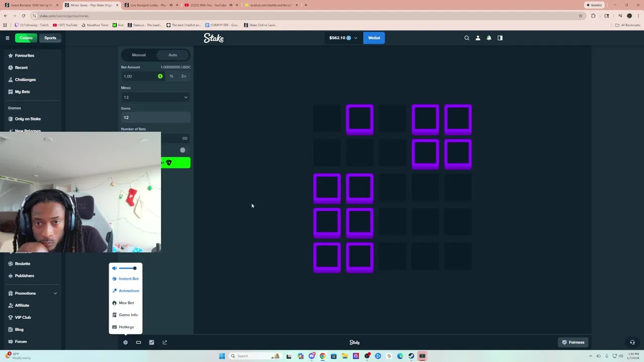Enable Instant Bet in settings popup
644x362 pixels.
pyautogui.click(x=126, y=279)
